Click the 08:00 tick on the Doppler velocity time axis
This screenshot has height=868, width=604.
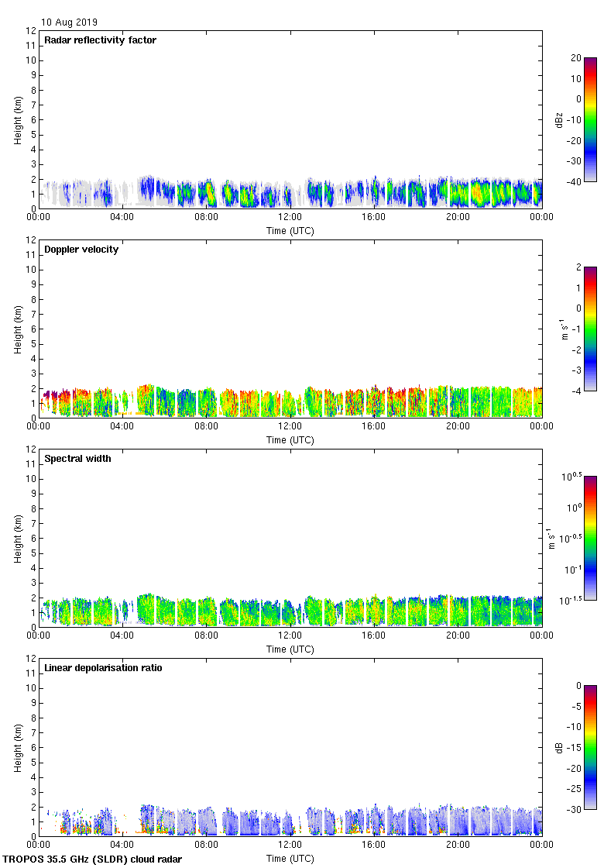click(x=206, y=427)
